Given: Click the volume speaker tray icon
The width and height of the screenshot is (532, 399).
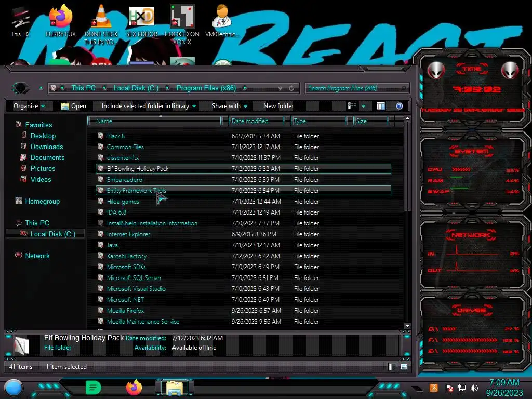Looking at the screenshot, I should (474, 388).
